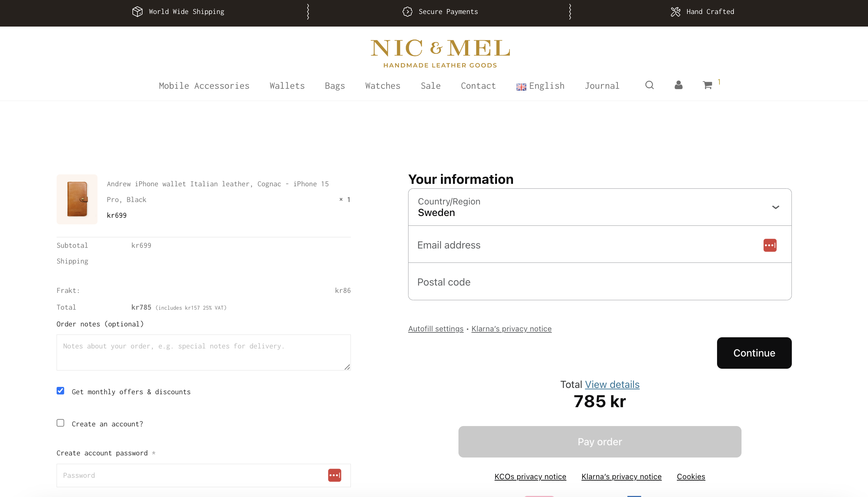Click the Continue button
868x497 pixels.
[754, 353]
